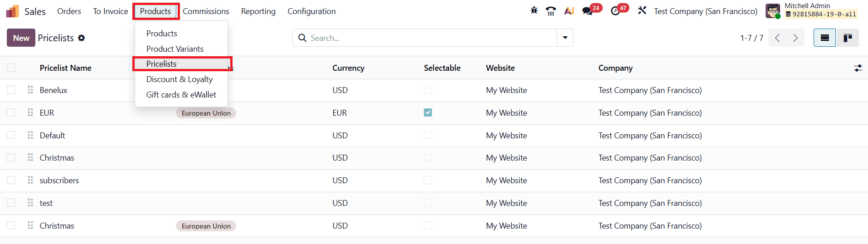Open the VoIP phone icon
The image size is (868, 244).
click(x=551, y=11)
